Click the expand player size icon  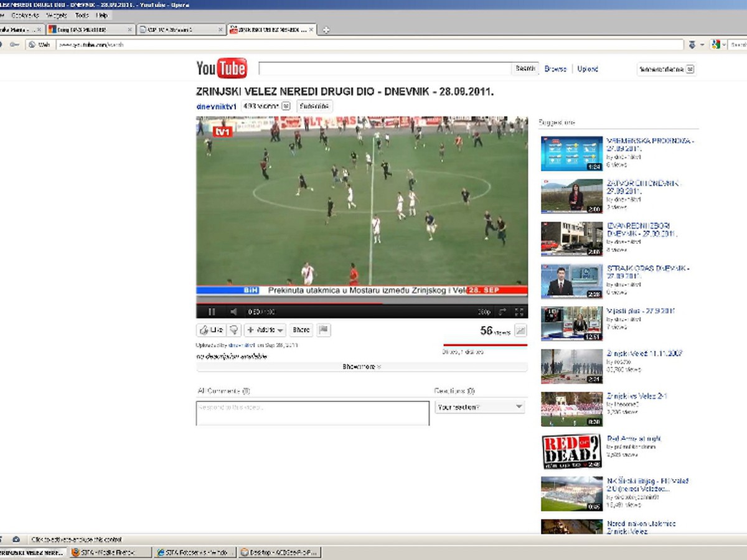502,312
